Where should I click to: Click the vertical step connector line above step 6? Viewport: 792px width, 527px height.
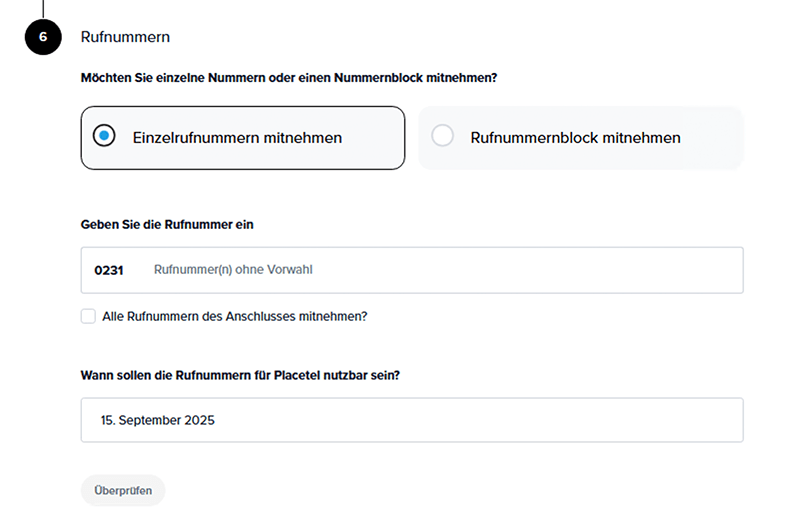click(x=43, y=8)
